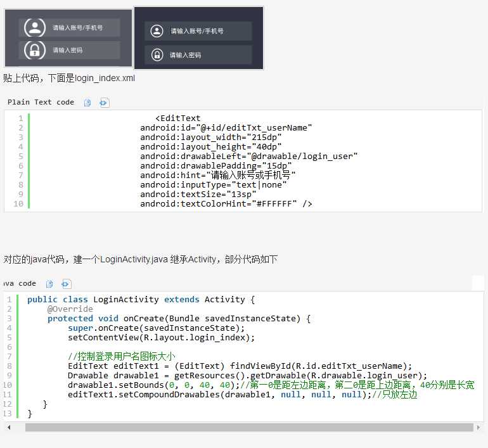The width and height of the screenshot is (488, 448).
Task: Click the user avatar icon in left screenshot
Action: (35, 27)
